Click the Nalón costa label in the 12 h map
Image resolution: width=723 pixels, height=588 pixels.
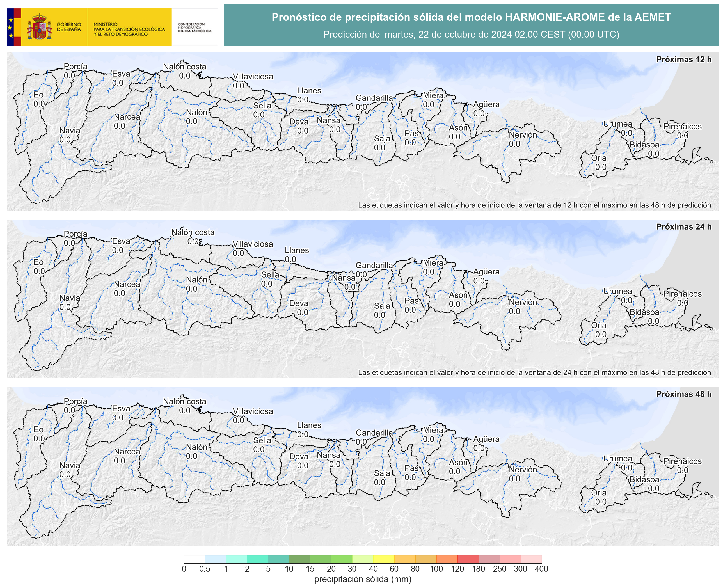[185, 67]
